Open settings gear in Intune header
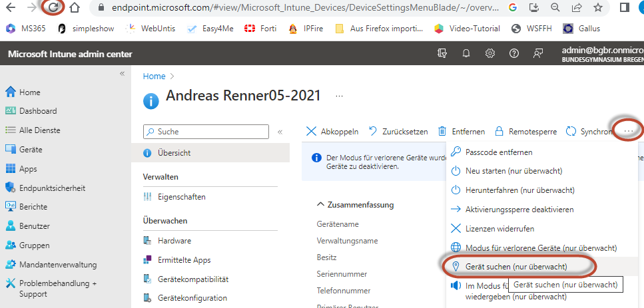 click(x=490, y=54)
